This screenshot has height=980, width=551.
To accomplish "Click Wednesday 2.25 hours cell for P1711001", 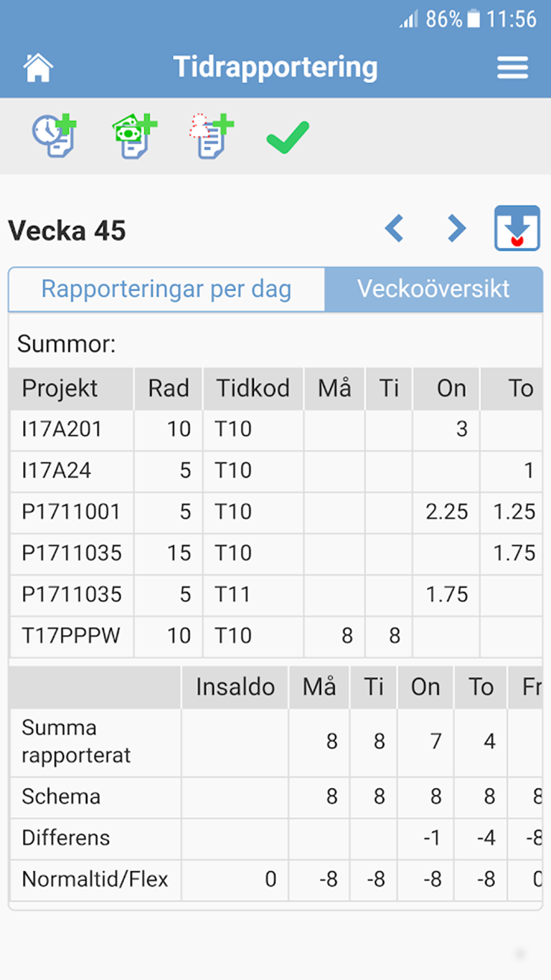I will (446, 512).
